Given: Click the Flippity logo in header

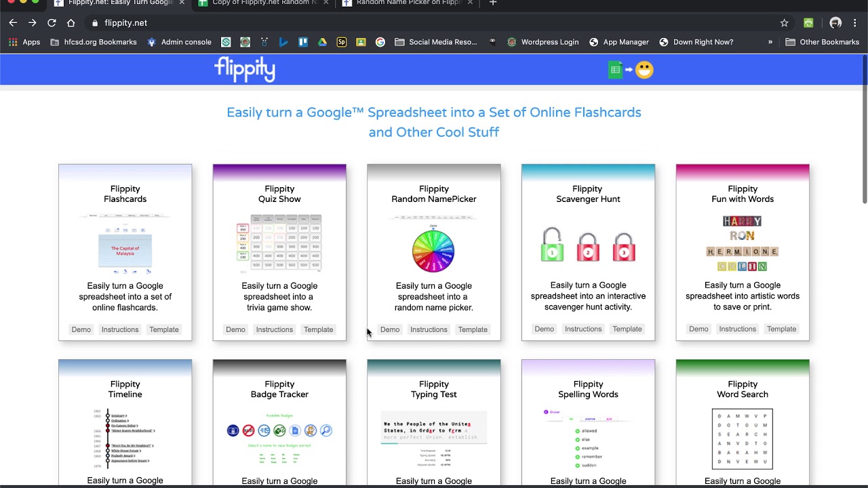Looking at the screenshot, I should (x=245, y=70).
